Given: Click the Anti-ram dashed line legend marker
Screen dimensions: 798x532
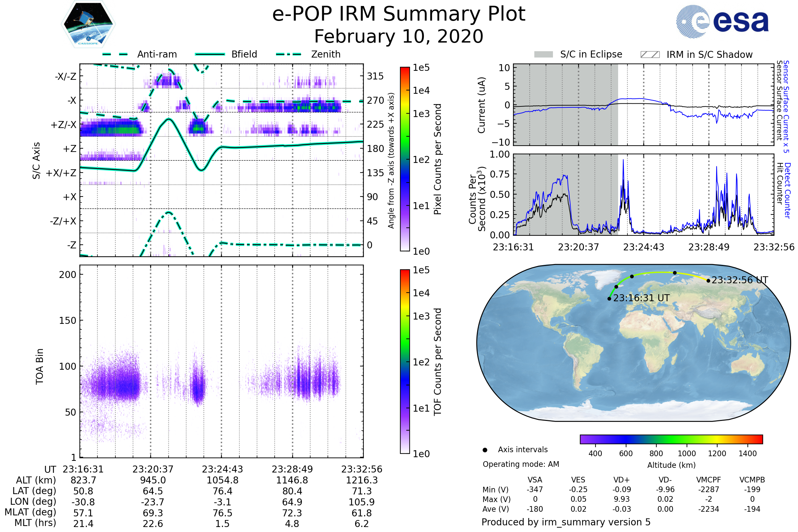Looking at the screenshot, I should (115, 54).
